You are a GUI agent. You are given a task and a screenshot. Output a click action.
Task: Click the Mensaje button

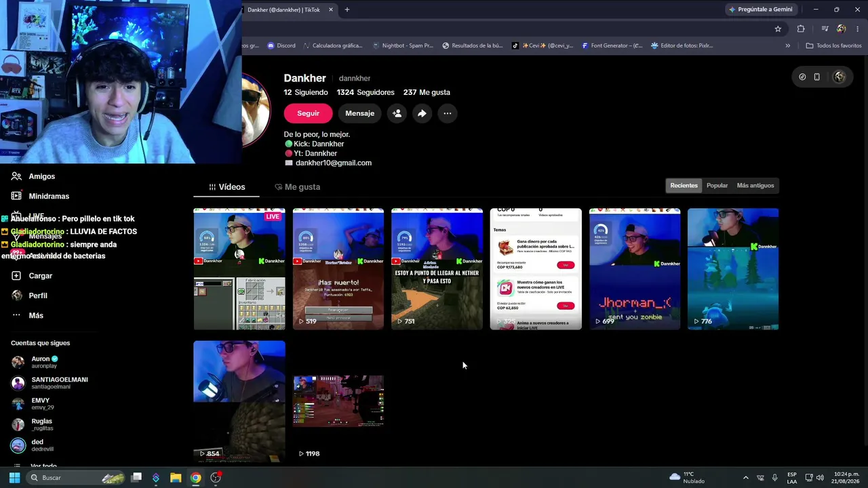(359, 113)
